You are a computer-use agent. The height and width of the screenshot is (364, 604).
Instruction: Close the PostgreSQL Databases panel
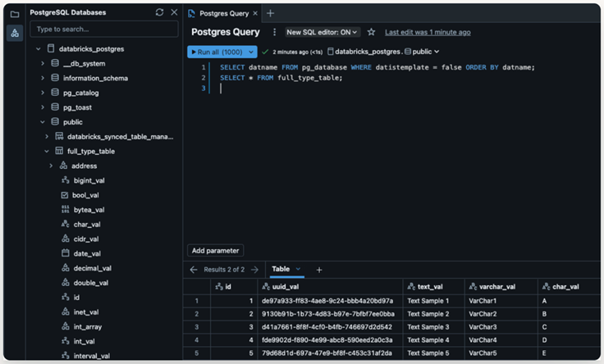pos(173,12)
